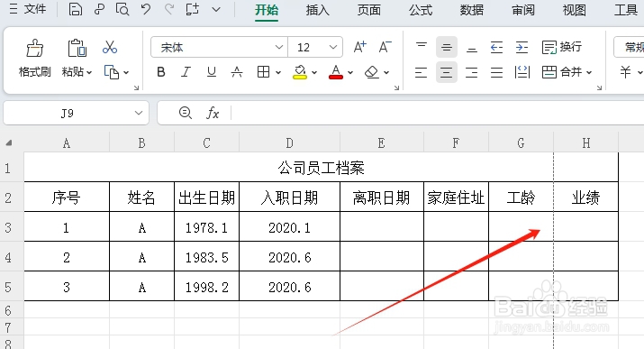Open the 文件 menu

28,9
